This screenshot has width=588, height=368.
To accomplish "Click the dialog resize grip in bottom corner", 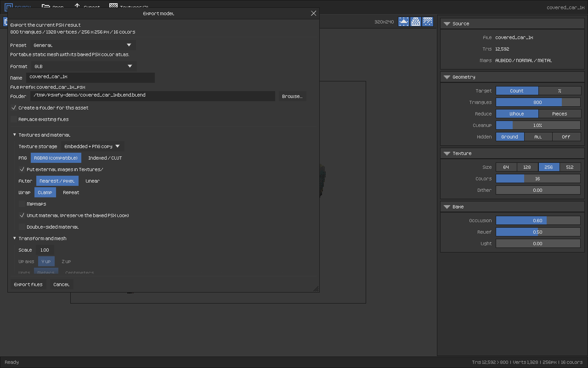I will [x=316, y=288].
